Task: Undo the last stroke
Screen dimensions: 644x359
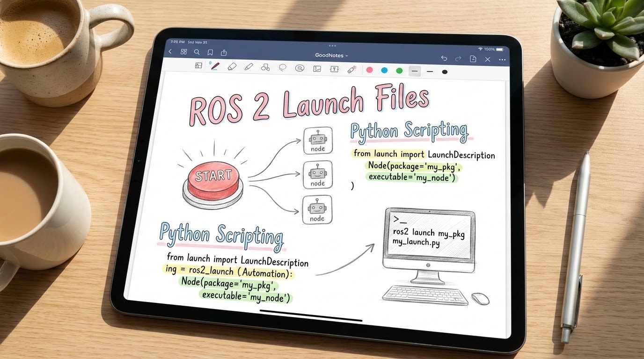Action: point(444,58)
